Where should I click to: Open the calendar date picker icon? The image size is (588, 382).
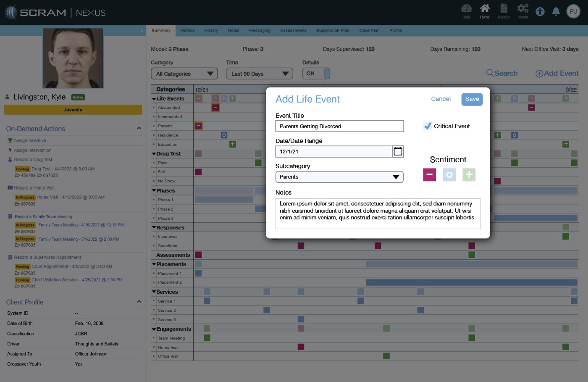[x=398, y=152]
